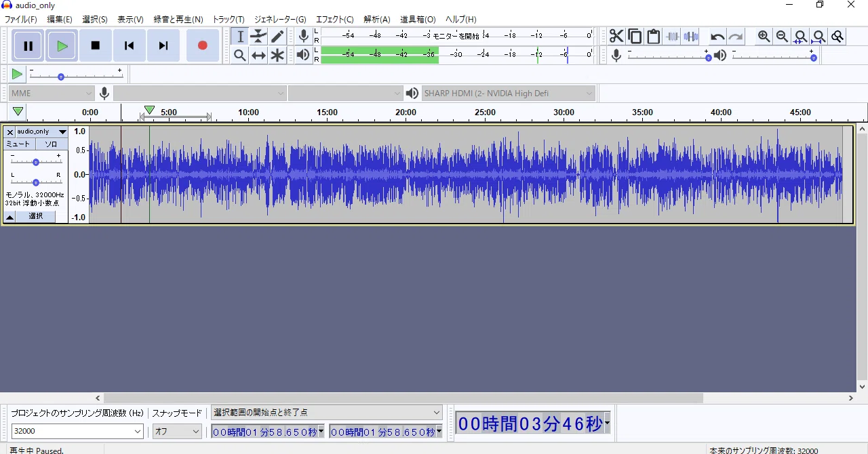
Task: Click the playback meter speaker icon
Action: tap(304, 56)
